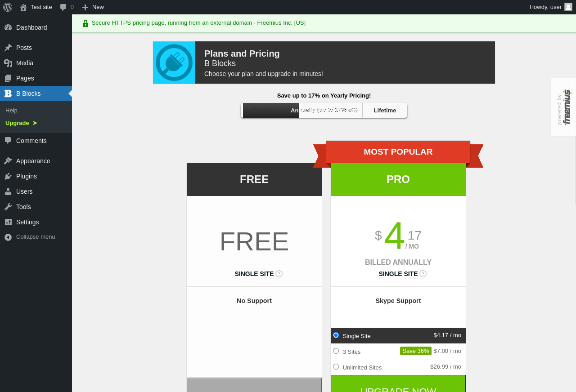Switch to Lifetime billing

point(385,111)
